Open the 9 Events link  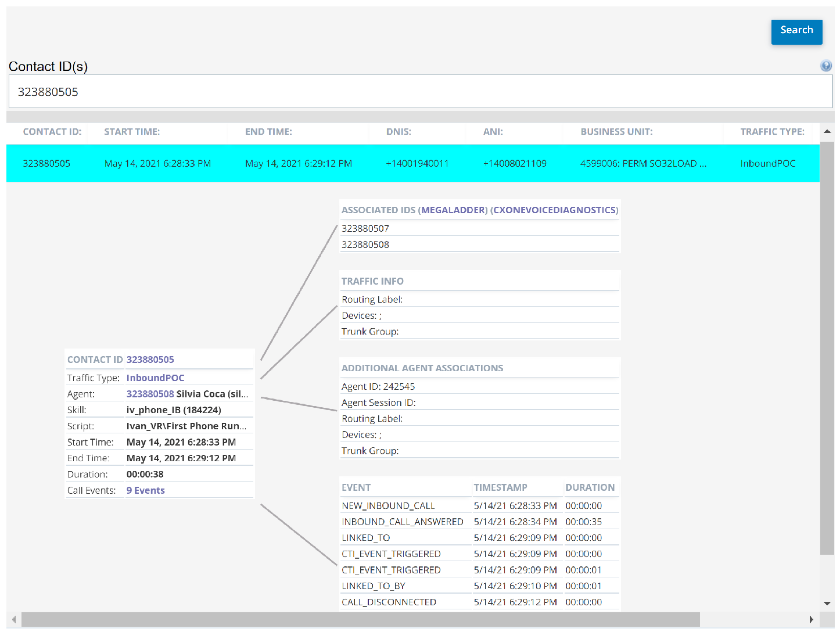[x=145, y=490]
